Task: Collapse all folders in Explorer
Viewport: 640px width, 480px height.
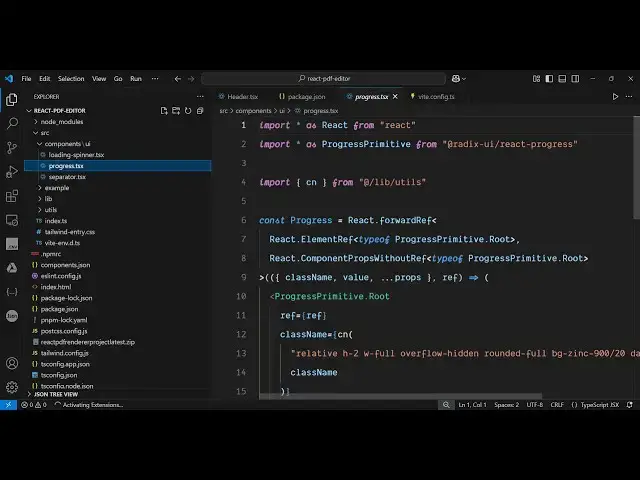Action: tap(200, 111)
